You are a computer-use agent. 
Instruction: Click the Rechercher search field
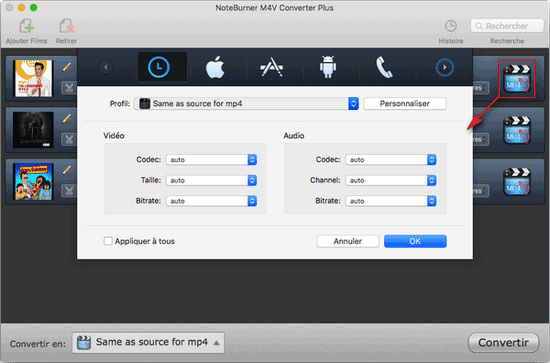[x=507, y=26]
